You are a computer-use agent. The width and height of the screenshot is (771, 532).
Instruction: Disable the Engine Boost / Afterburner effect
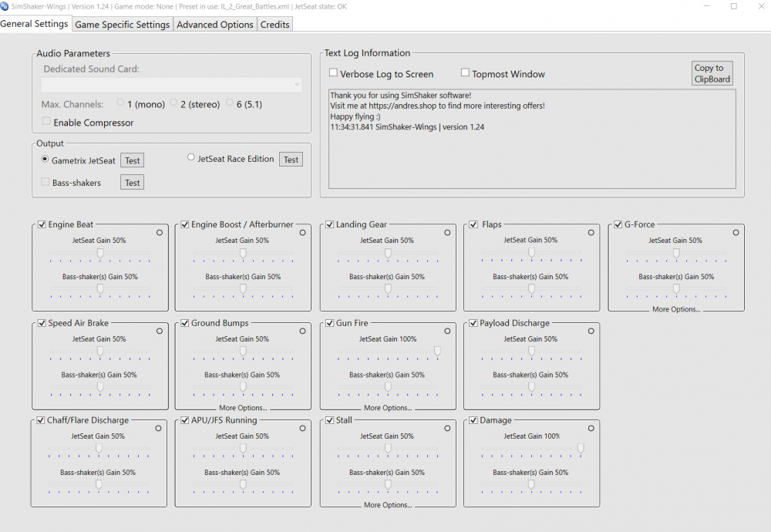185,224
